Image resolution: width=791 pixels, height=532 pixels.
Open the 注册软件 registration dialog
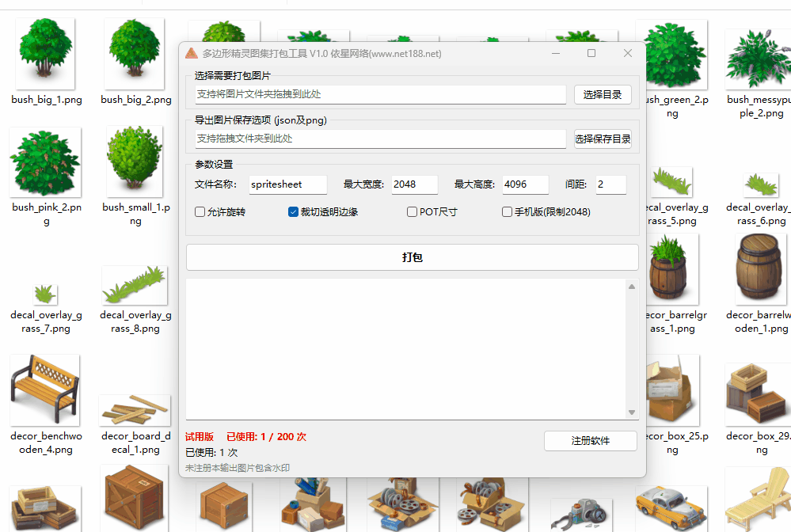tap(590, 440)
